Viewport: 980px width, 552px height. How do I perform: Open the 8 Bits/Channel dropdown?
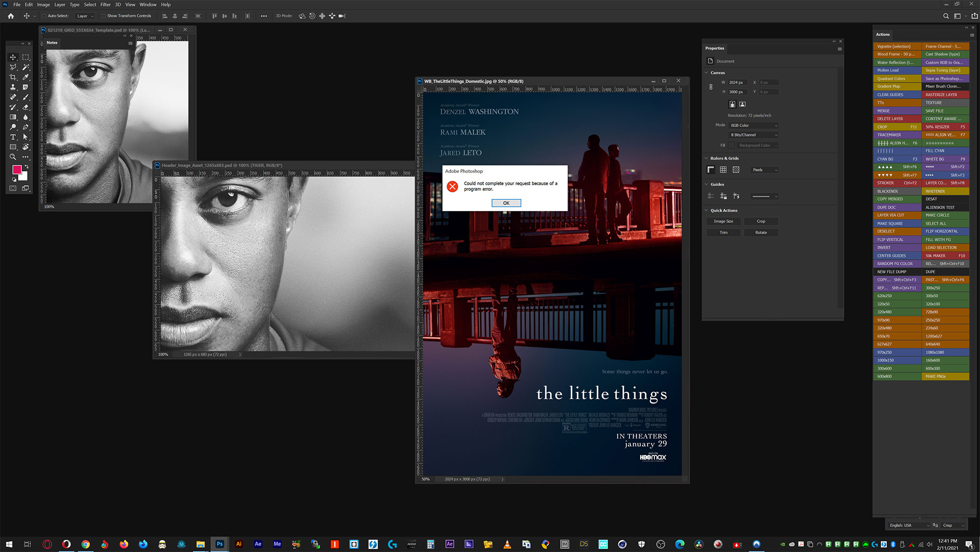pyautogui.click(x=754, y=135)
